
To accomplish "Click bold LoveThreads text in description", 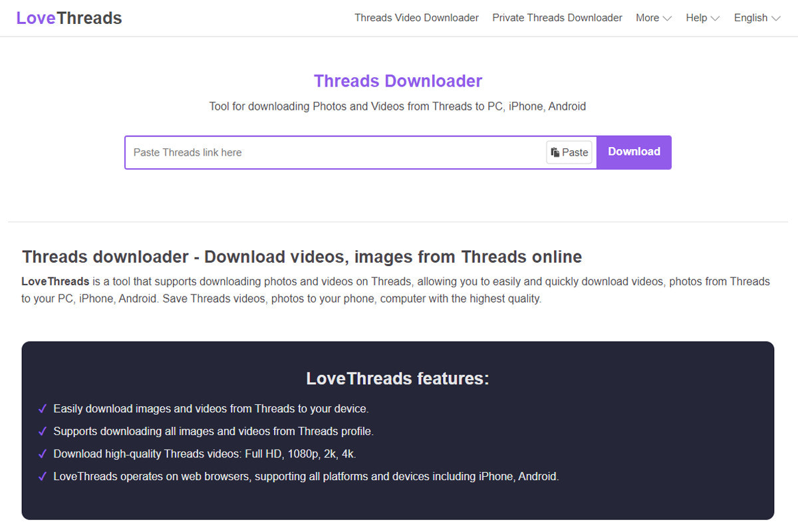I will pyautogui.click(x=55, y=281).
